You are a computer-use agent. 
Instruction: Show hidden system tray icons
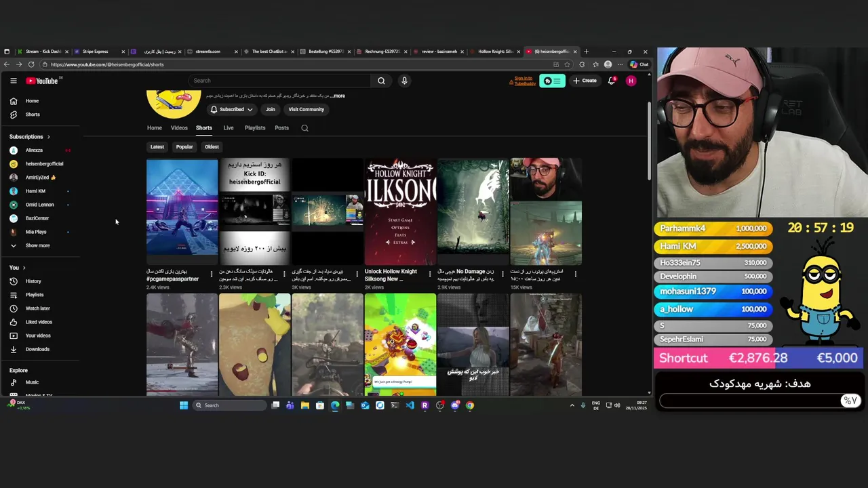tap(572, 405)
